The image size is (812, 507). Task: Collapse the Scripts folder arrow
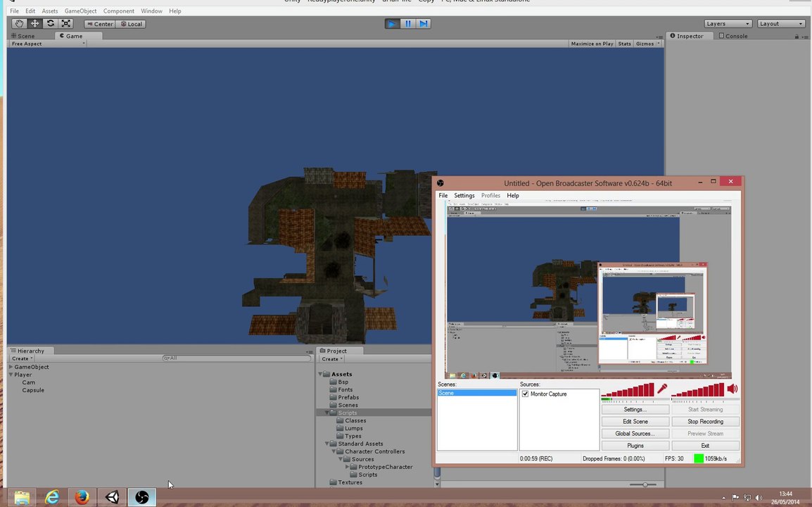[x=326, y=413]
